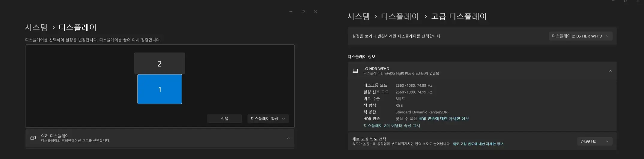Click the 여러 디스플레이 monitors icon
This screenshot has width=644, height=159.
coord(33,138)
